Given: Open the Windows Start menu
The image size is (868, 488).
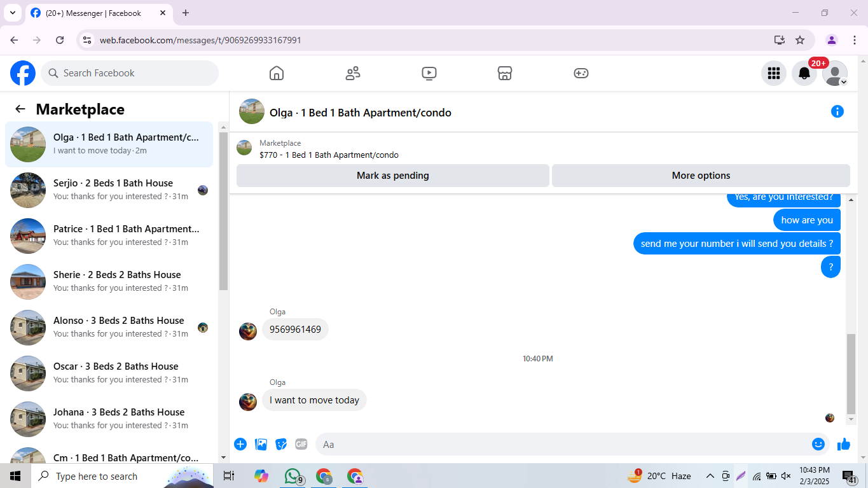Looking at the screenshot, I should point(15,476).
